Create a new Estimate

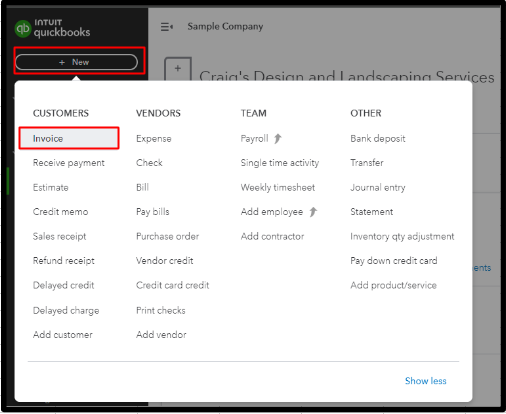click(x=51, y=187)
